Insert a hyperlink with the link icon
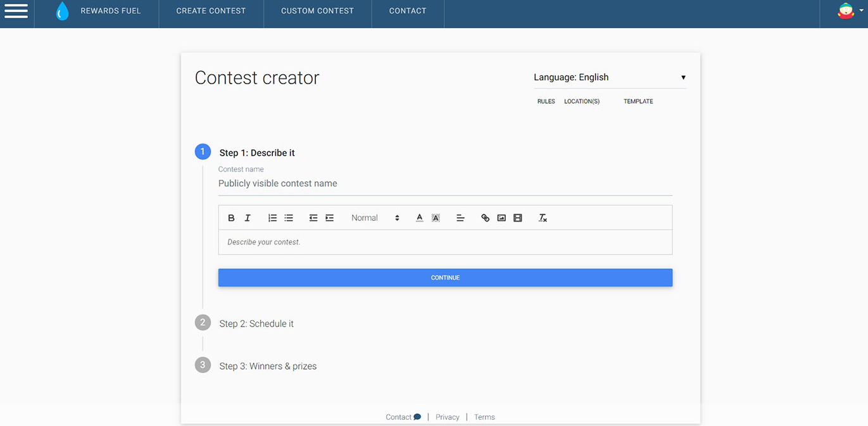Viewport: 868px width, 426px height. tap(485, 218)
